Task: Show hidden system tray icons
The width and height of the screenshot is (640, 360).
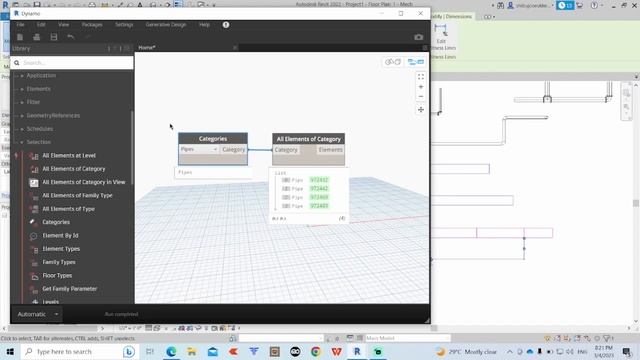Action: pos(510,351)
